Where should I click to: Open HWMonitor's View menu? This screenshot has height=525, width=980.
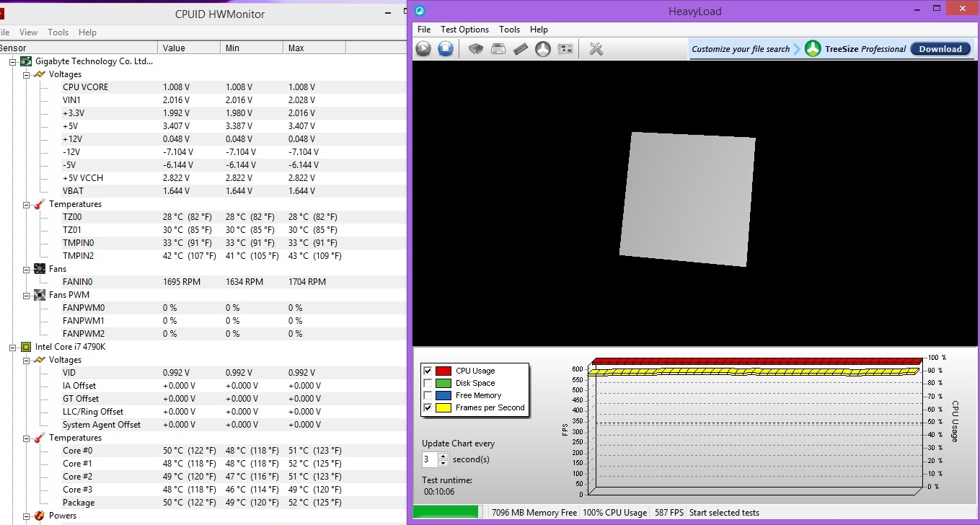29,32
